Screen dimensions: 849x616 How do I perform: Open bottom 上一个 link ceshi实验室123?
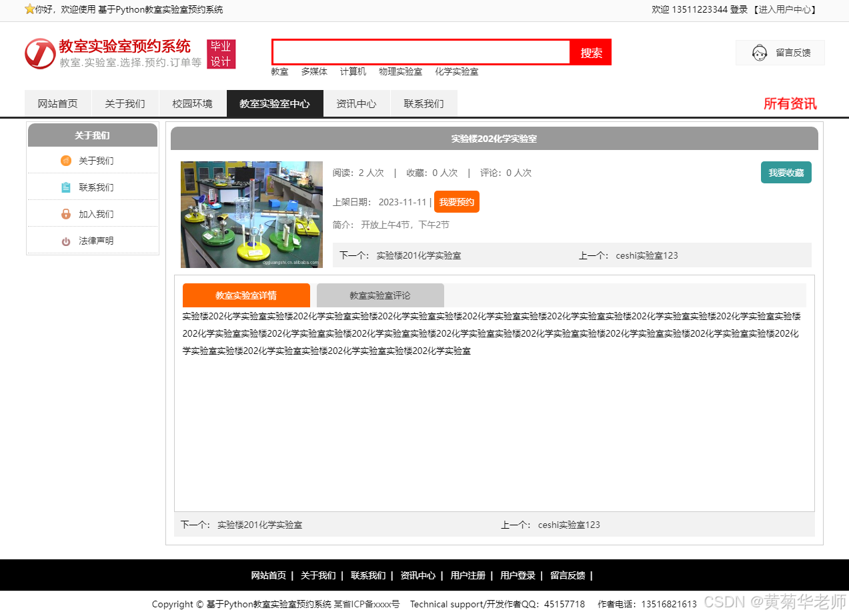(569, 525)
